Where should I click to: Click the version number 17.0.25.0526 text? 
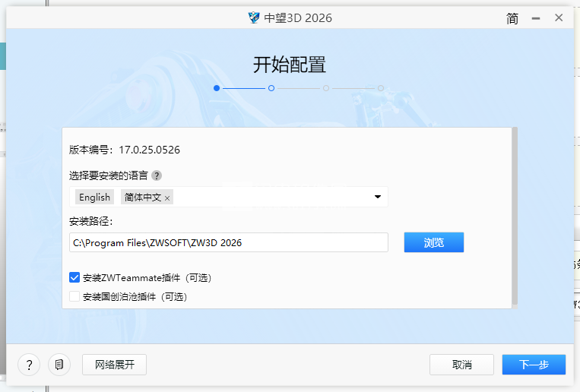click(x=149, y=150)
